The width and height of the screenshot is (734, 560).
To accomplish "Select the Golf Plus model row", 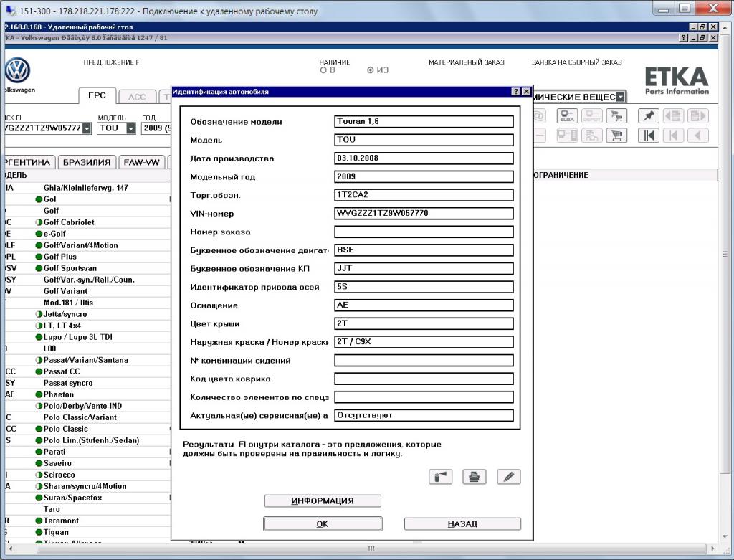I will point(87,257).
